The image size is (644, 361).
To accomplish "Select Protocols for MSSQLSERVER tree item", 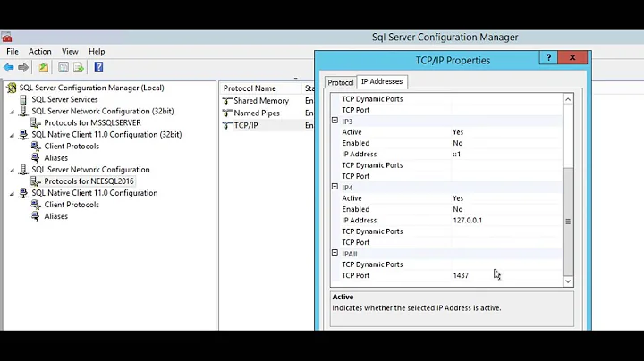I will coord(92,123).
